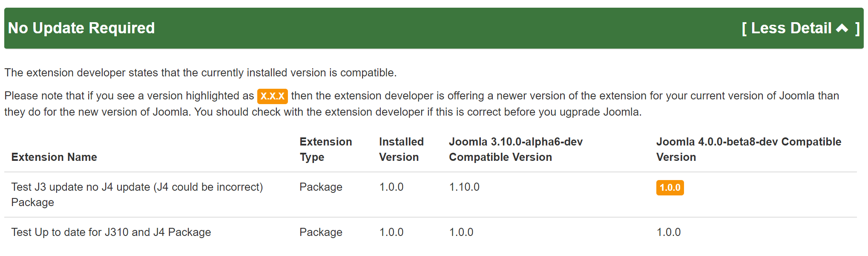Click the J3.10 compatible 1.0.0 in second row
The image size is (868, 256).
461,232
